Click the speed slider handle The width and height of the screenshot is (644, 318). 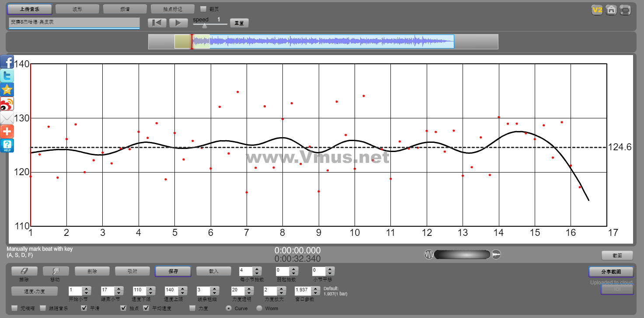point(204,26)
